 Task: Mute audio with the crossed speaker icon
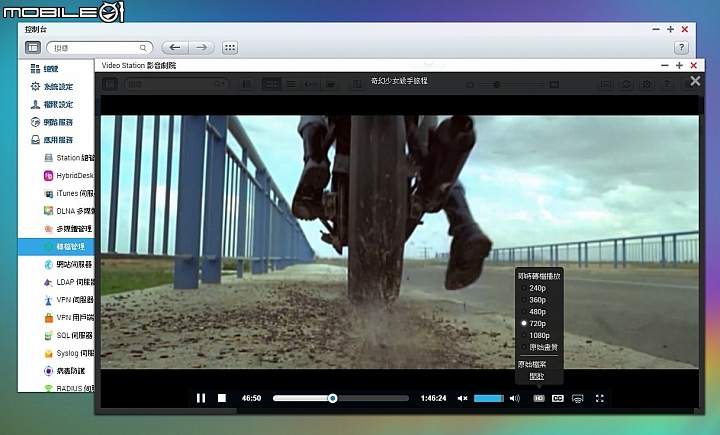click(x=462, y=398)
